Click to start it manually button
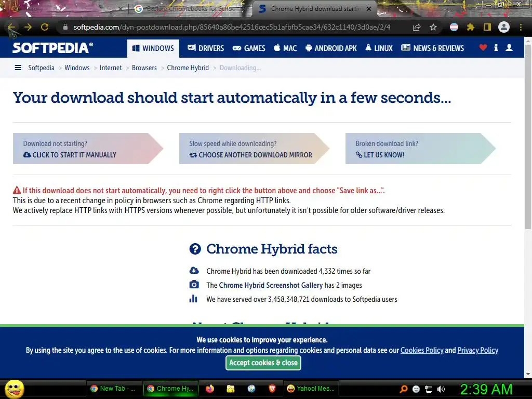The height and width of the screenshot is (399, 532). (88, 149)
